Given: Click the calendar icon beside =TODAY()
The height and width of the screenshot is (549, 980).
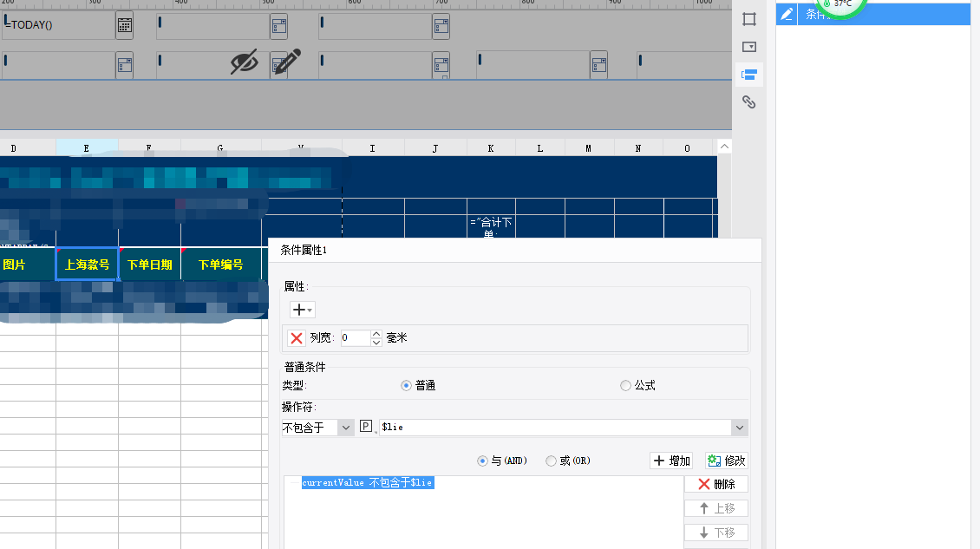Looking at the screenshot, I should pos(124,26).
